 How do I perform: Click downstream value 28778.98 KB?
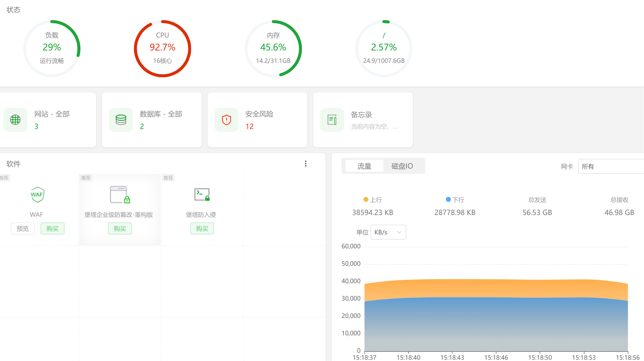[455, 212]
